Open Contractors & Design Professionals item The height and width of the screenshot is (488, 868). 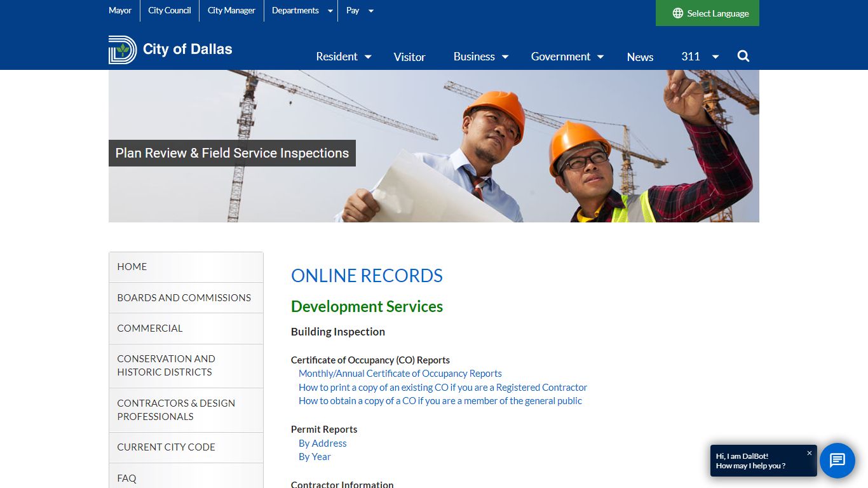pos(186,410)
